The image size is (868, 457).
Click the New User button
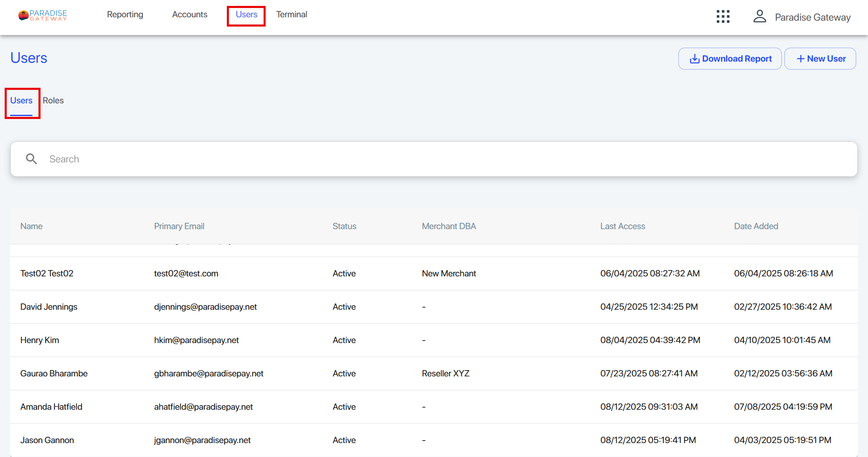pos(820,59)
